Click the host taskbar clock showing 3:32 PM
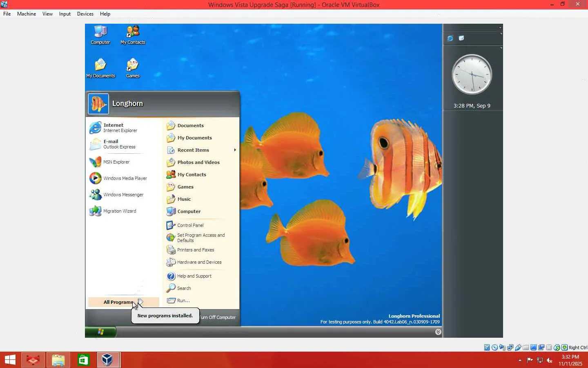 point(570,360)
